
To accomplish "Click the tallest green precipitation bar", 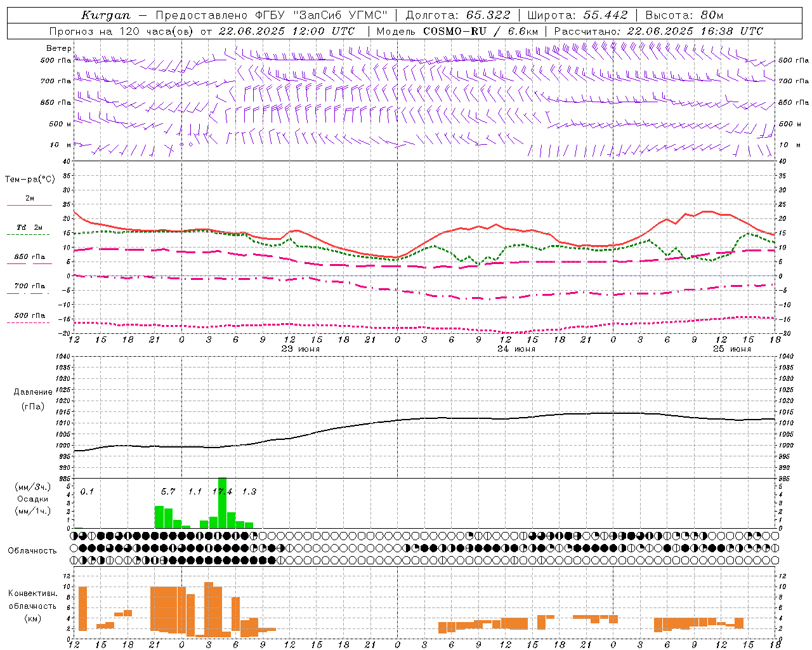I will [222, 503].
